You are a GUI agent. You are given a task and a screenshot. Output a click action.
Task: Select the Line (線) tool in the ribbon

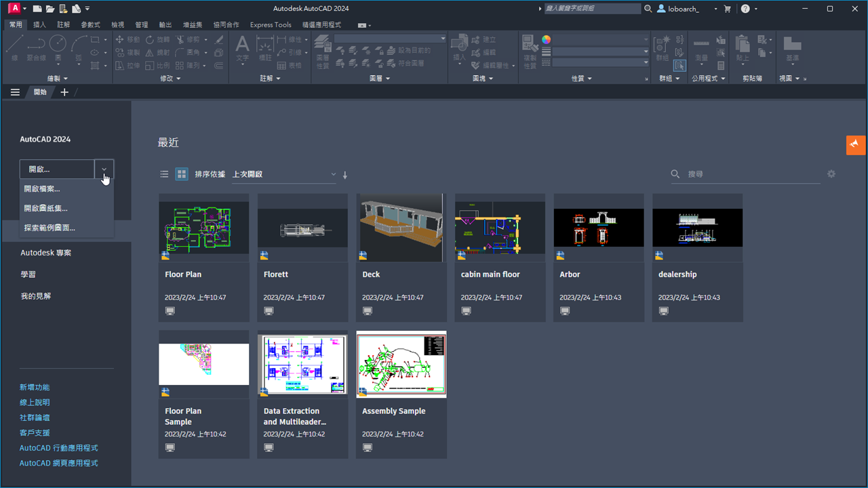pos(15,47)
